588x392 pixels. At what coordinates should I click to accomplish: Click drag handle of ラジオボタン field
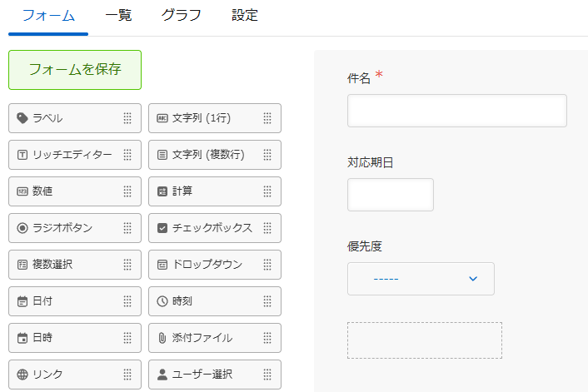pos(127,228)
